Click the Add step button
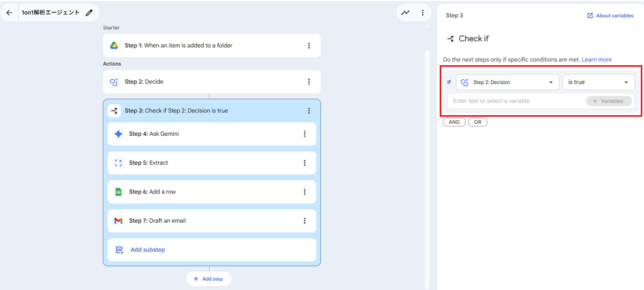 [209, 279]
